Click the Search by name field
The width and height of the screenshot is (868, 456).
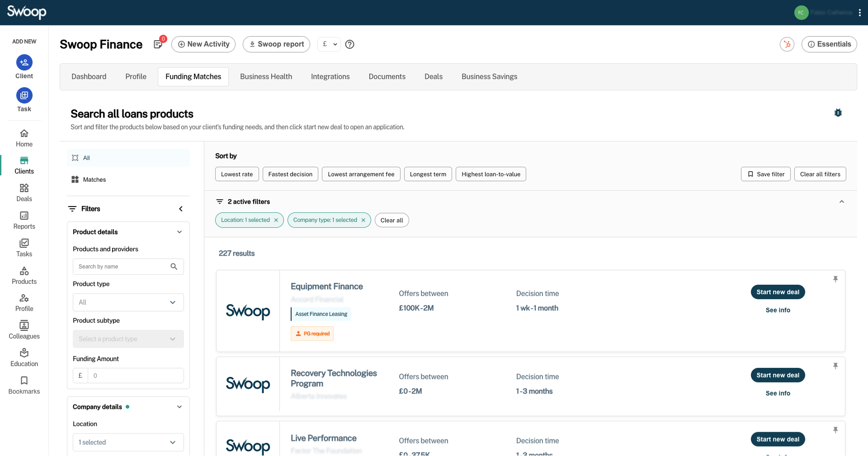[x=122, y=267]
